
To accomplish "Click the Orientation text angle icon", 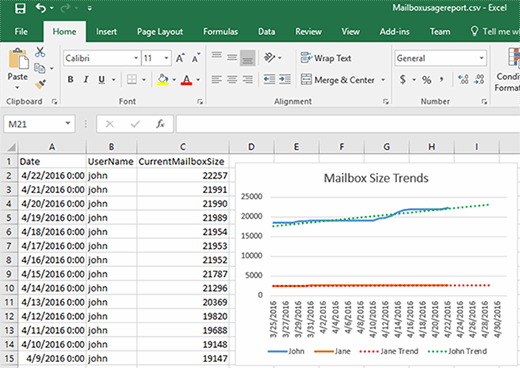I will click(270, 57).
